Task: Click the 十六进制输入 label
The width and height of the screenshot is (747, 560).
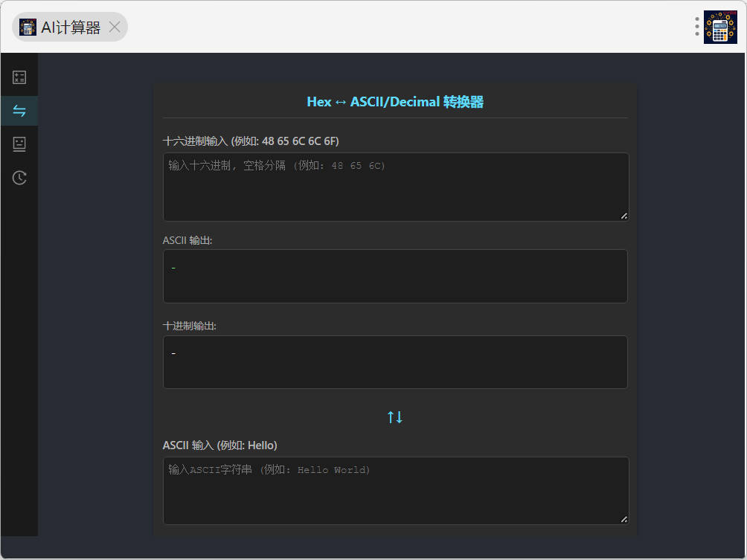Action: (x=251, y=141)
